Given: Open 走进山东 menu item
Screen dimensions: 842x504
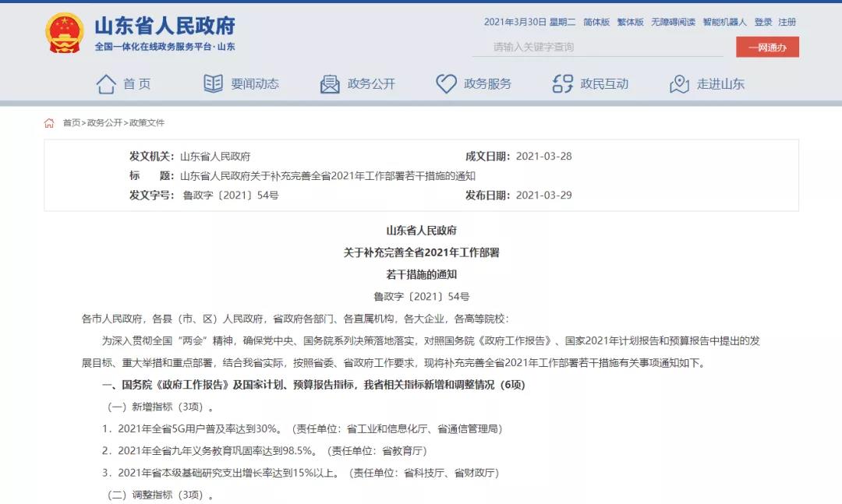Looking at the screenshot, I should point(720,84).
